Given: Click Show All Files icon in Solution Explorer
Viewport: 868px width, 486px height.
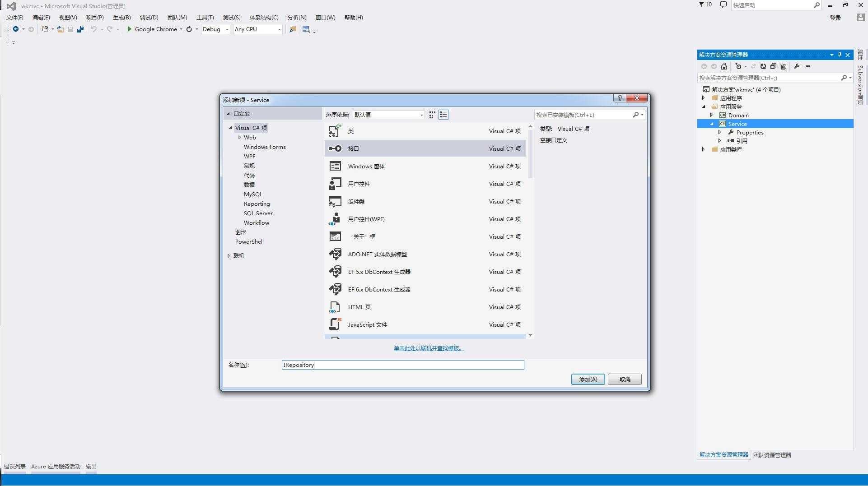Looking at the screenshot, I should pyautogui.click(x=783, y=66).
